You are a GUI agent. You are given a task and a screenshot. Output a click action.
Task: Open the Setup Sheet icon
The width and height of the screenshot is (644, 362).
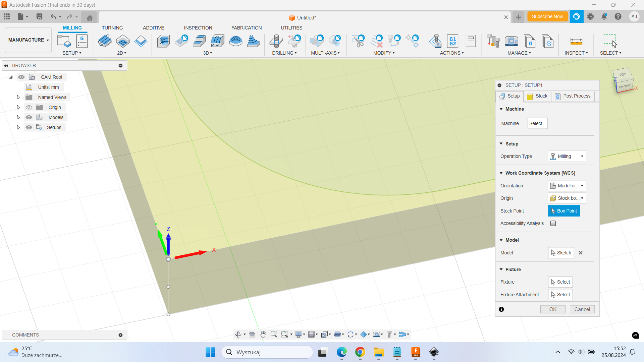click(471, 41)
